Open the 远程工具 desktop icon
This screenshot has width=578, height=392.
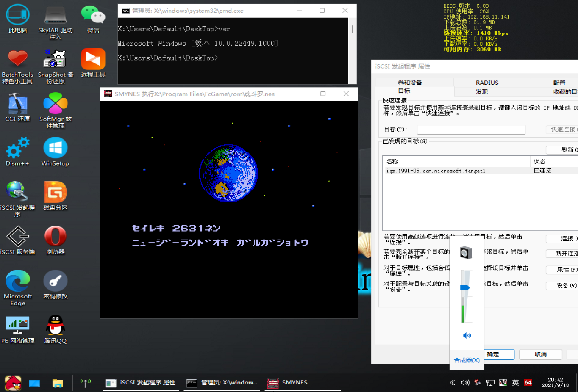click(93, 63)
